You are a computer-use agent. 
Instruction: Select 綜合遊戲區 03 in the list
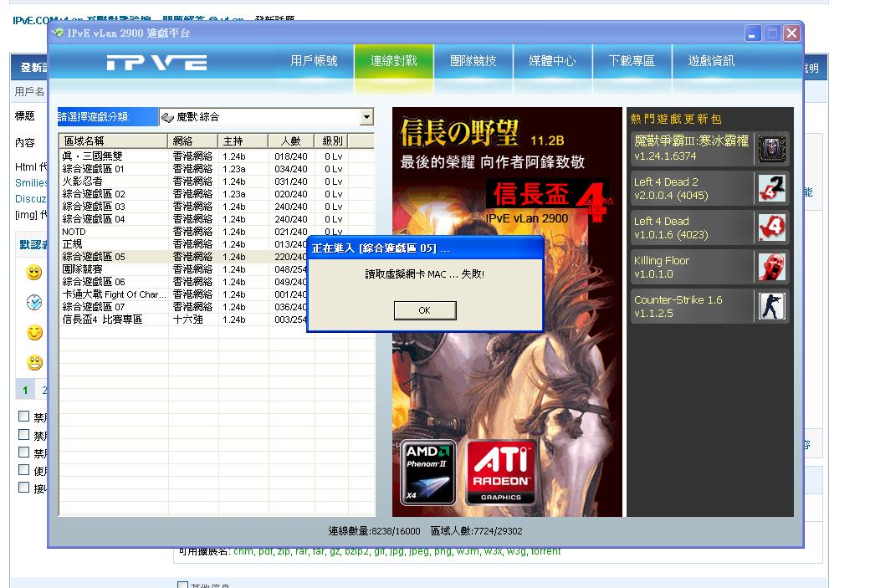pos(217,207)
